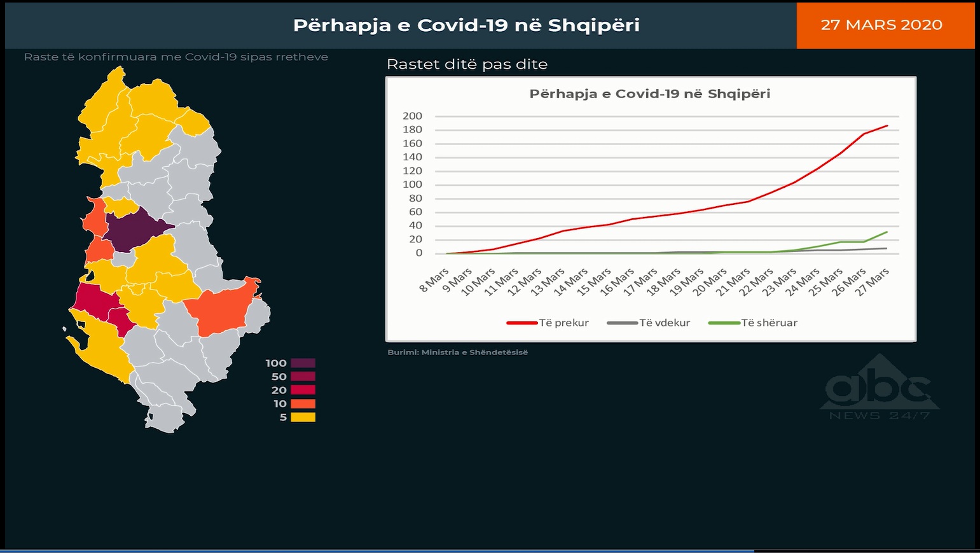Click the '25 Mars' x-axis label

pos(826,282)
